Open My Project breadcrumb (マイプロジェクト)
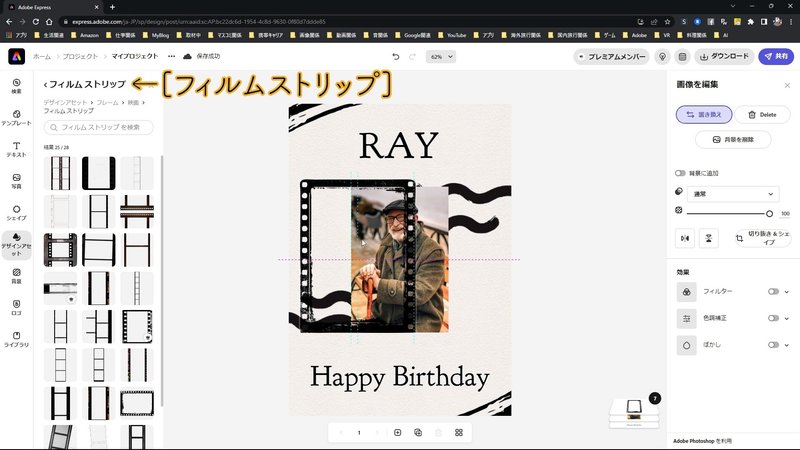 tap(135, 56)
